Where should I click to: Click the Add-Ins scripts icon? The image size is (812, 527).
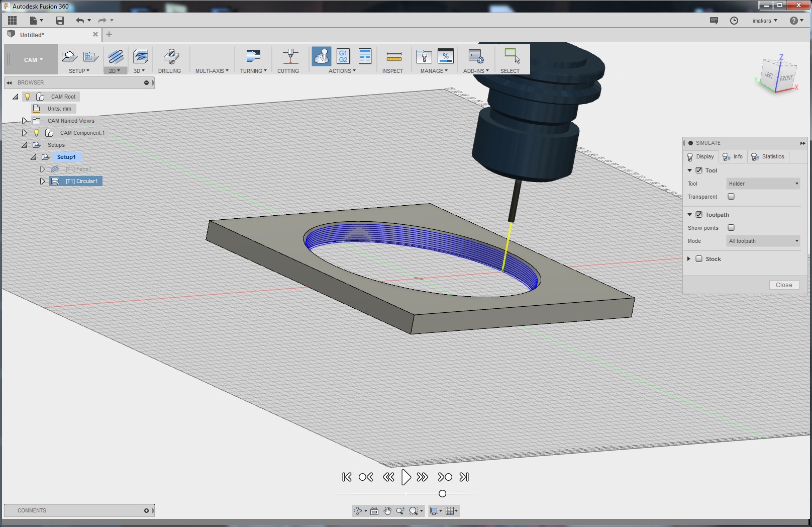(476, 56)
